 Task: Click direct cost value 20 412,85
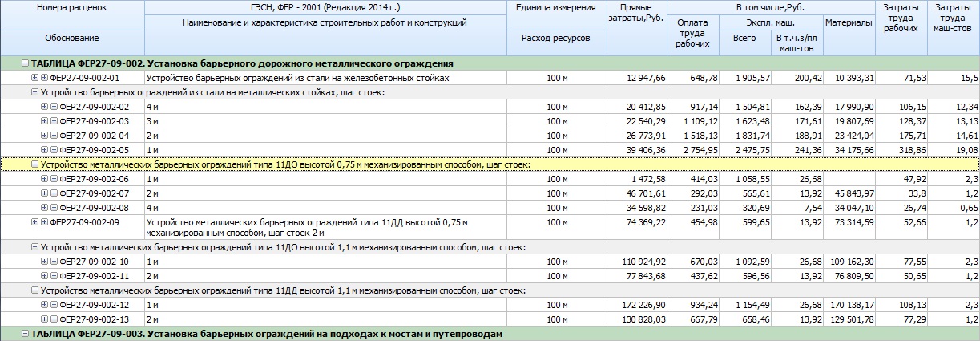click(646, 107)
